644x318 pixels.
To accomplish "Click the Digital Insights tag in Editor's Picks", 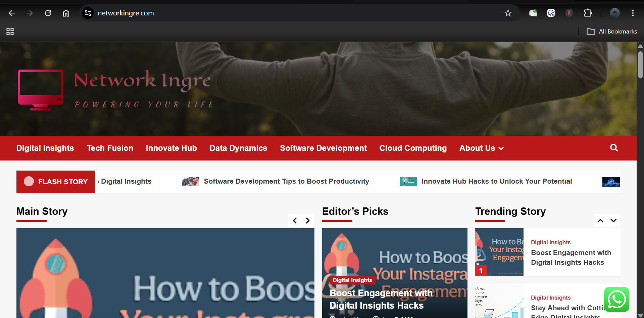I will tap(352, 280).
